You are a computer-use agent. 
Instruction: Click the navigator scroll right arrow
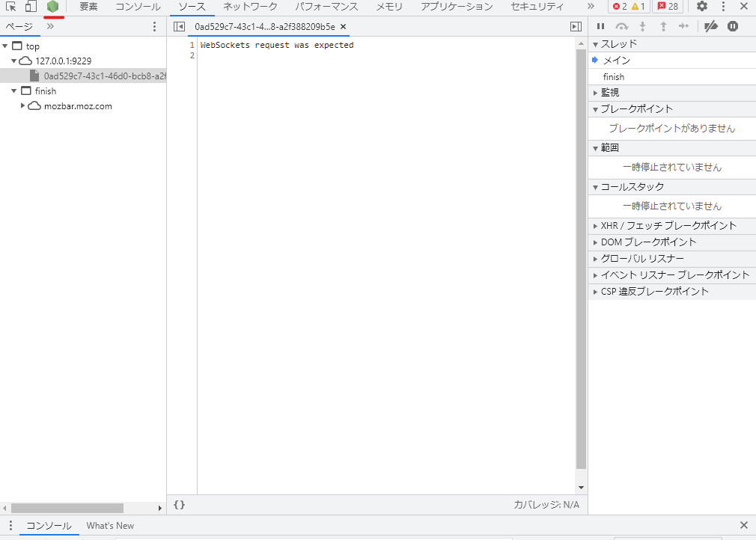click(160, 508)
